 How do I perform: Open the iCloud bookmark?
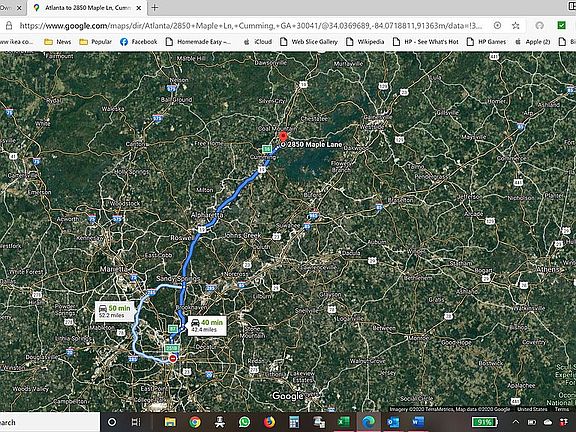258,42
